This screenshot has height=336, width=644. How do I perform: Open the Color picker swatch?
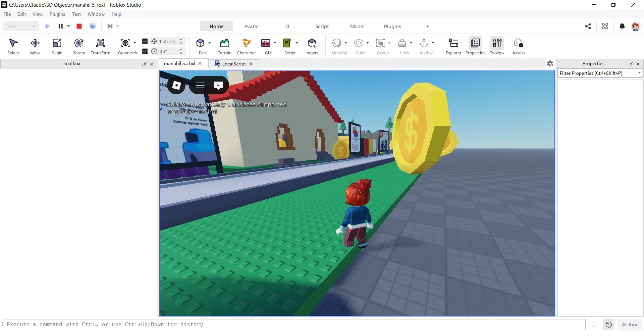pyautogui.click(x=359, y=43)
